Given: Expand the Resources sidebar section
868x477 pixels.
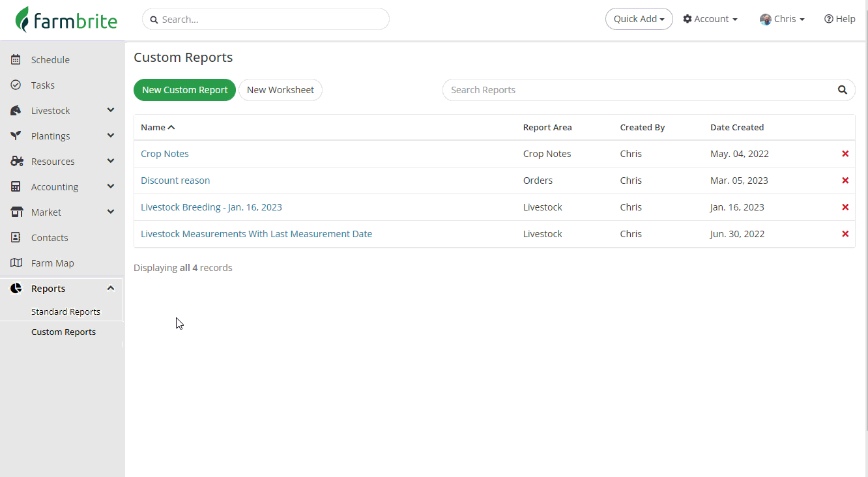Looking at the screenshot, I should tap(111, 161).
